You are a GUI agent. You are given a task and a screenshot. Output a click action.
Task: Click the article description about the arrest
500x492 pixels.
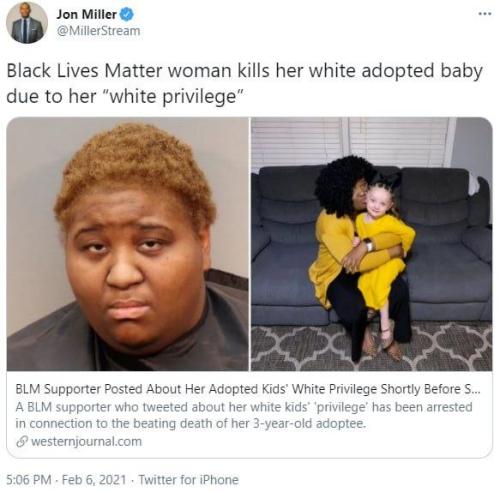(244, 415)
